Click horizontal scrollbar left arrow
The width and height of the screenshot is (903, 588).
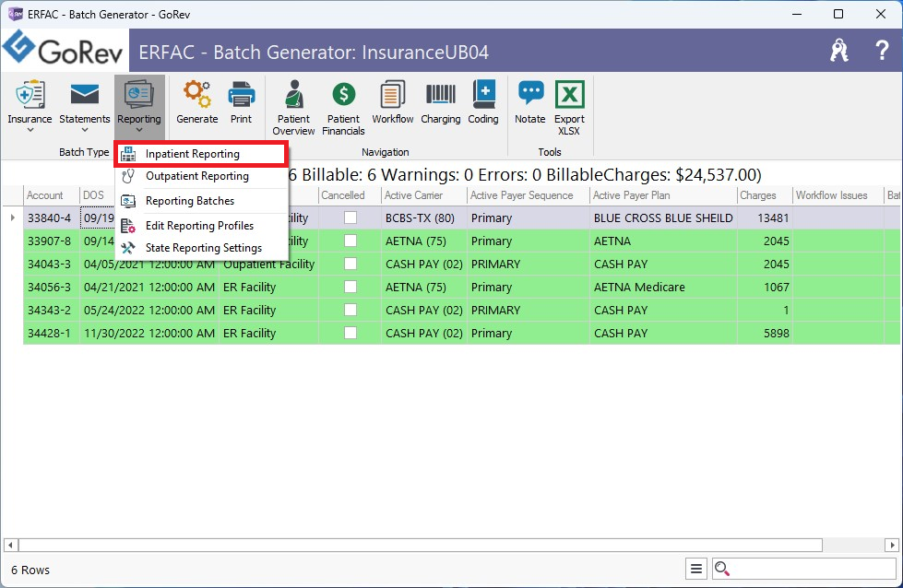point(10,545)
